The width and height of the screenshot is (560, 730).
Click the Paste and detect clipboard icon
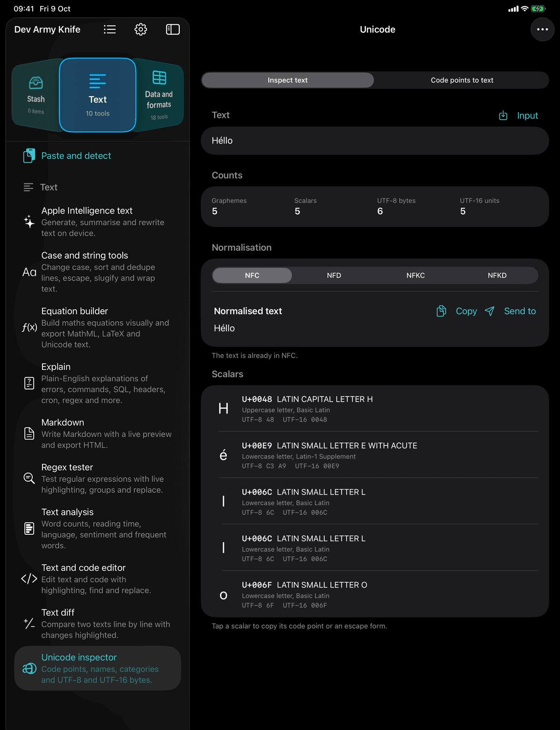pyautogui.click(x=29, y=156)
